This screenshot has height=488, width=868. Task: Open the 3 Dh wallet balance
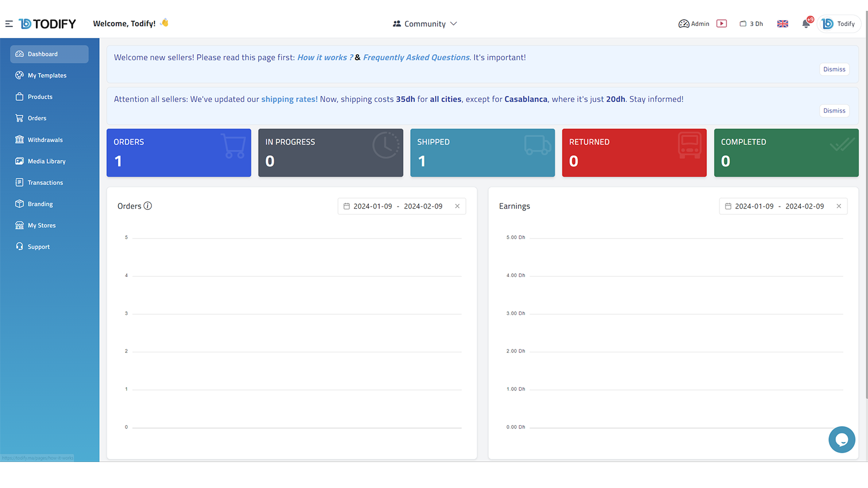(x=751, y=24)
